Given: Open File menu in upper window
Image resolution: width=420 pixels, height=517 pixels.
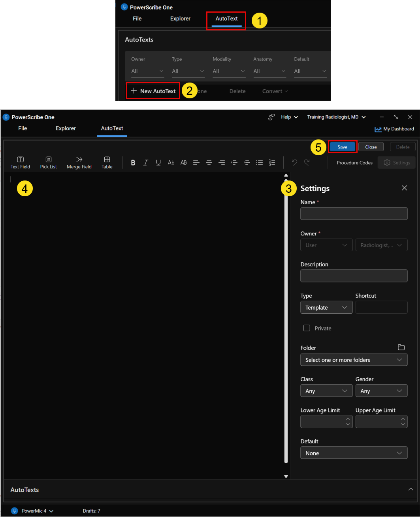Looking at the screenshot, I should (x=137, y=19).
